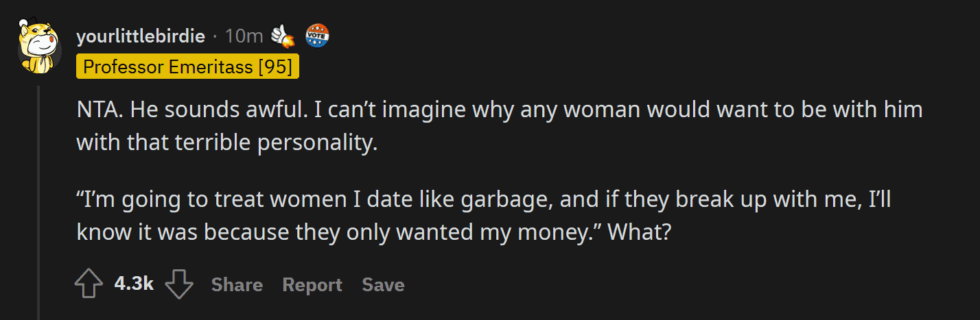Click the 10m comment timestamp

[x=244, y=36]
